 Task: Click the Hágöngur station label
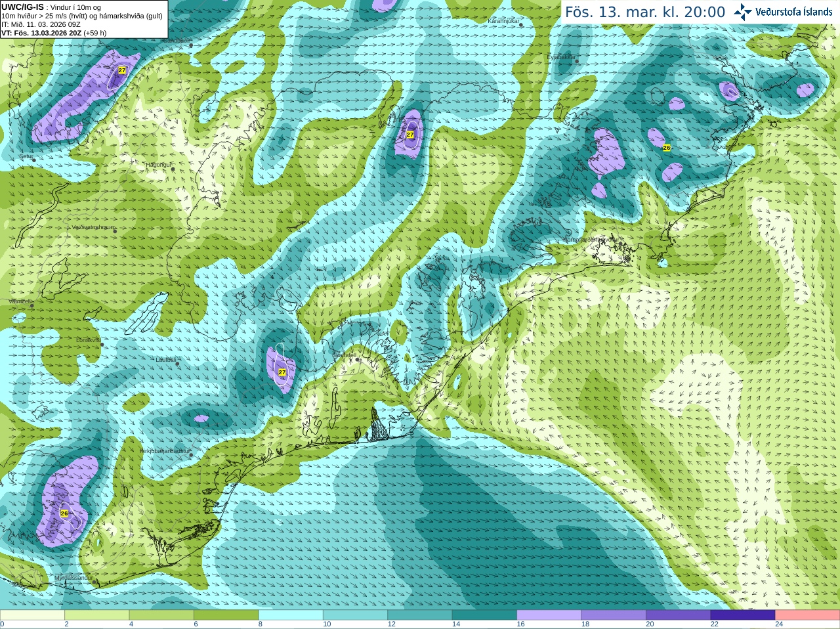click(158, 165)
